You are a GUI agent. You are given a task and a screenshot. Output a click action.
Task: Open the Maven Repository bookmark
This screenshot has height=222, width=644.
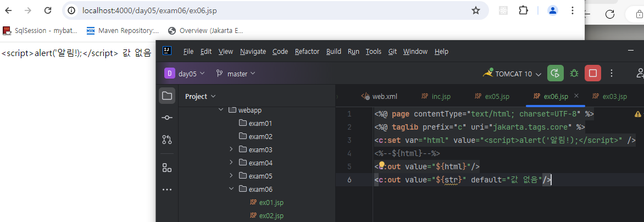click(123, 30)
